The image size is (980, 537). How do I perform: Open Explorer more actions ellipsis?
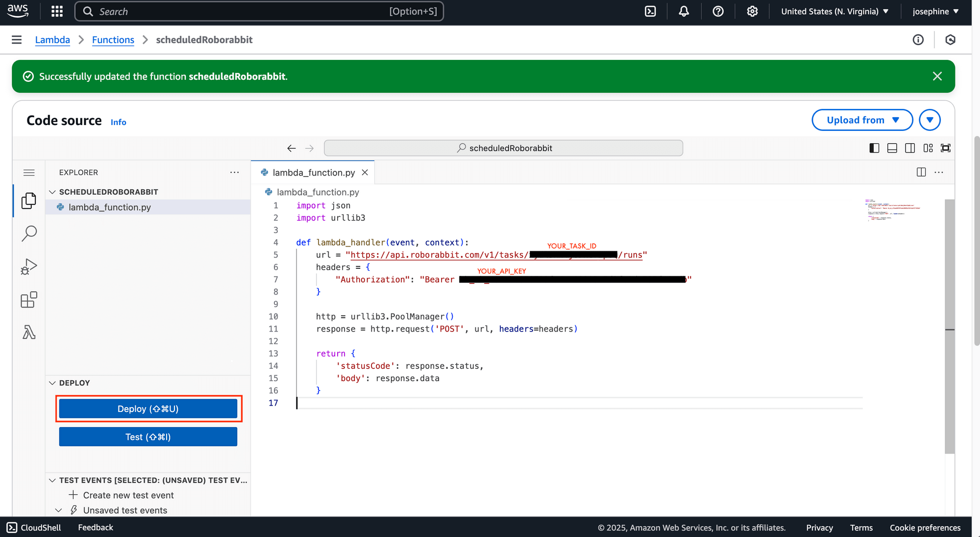point(235,173)
